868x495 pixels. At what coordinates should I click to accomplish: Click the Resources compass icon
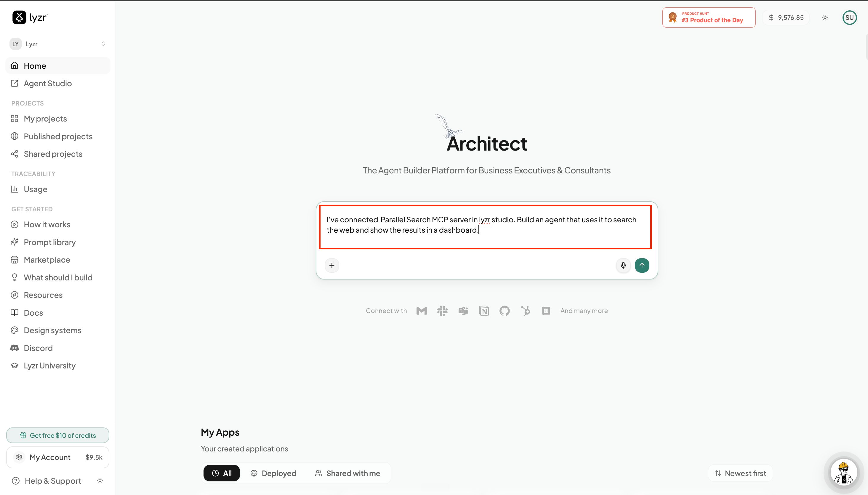tap(14, 295)
